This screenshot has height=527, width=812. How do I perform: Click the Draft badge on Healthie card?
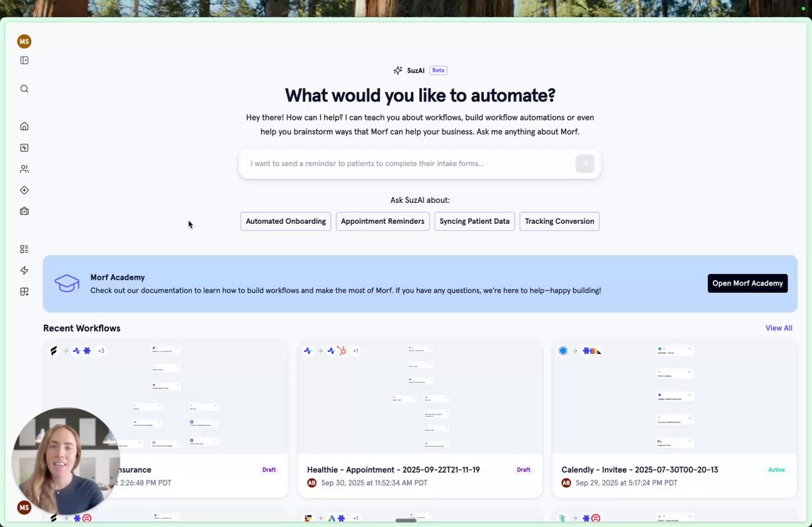point(523,470)
